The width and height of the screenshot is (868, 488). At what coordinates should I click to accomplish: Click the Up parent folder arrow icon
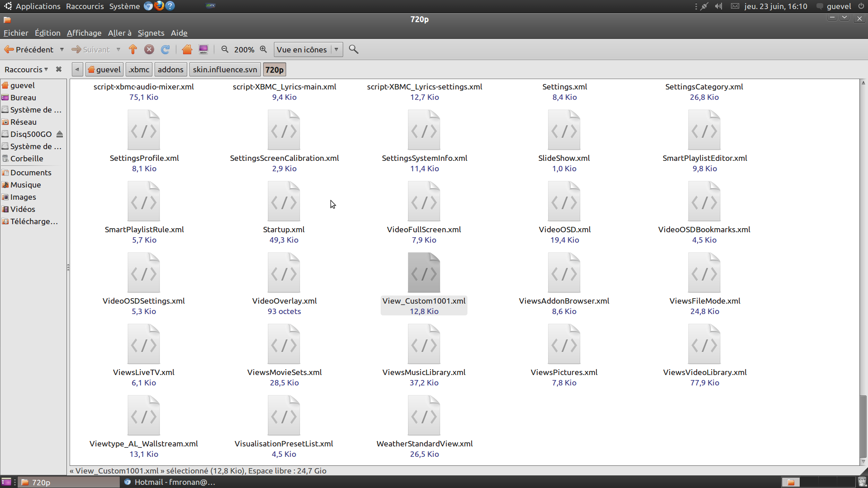coord(132,50)
